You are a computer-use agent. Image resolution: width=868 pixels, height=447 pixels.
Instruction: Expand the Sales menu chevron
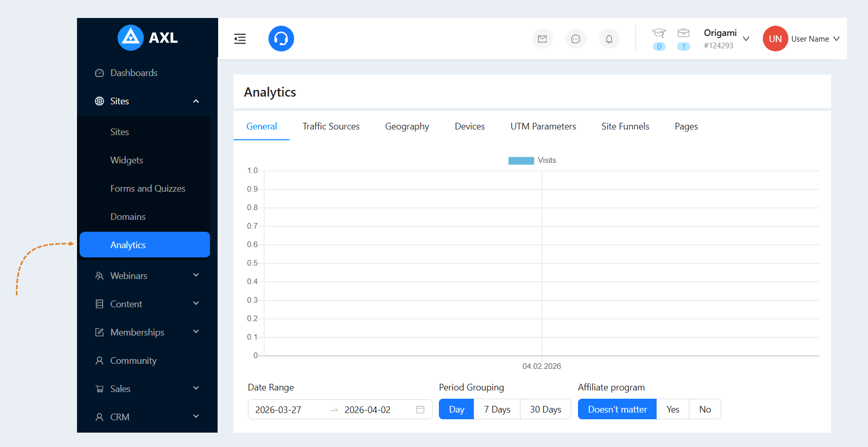(x=196, y=388)
